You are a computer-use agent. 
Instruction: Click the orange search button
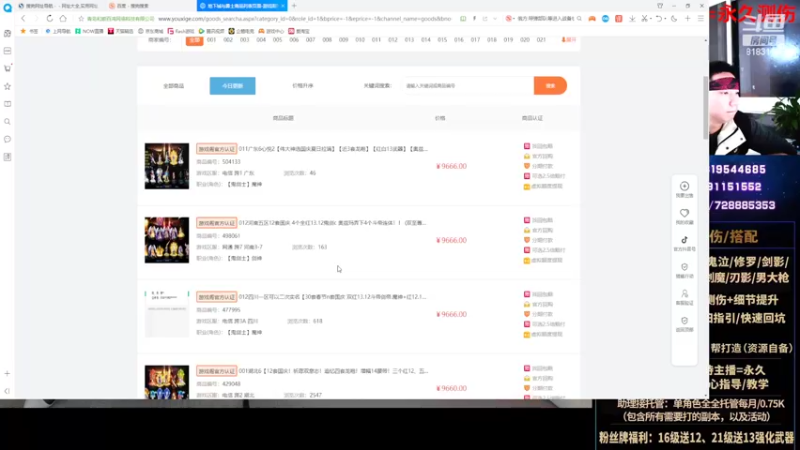tap(550, 86)
